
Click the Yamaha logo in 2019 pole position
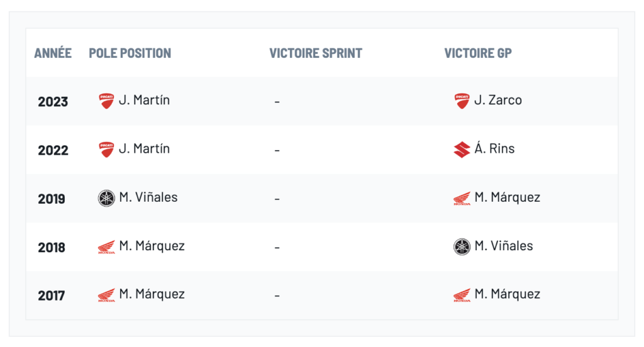coord(106,198)
